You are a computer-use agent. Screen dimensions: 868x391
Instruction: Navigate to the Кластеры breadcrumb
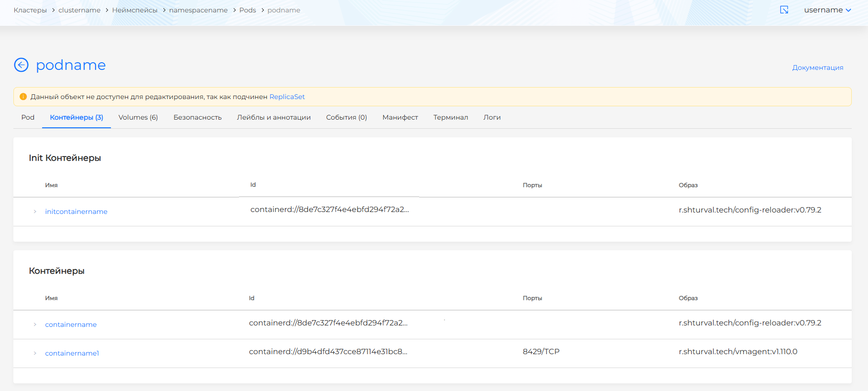[x=30, y=10]
